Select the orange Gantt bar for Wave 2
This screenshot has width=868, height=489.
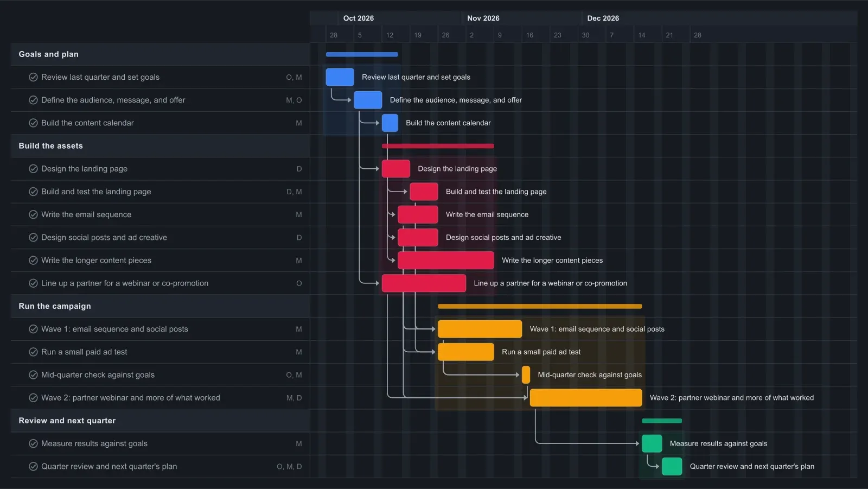click(x=586, y=398)
